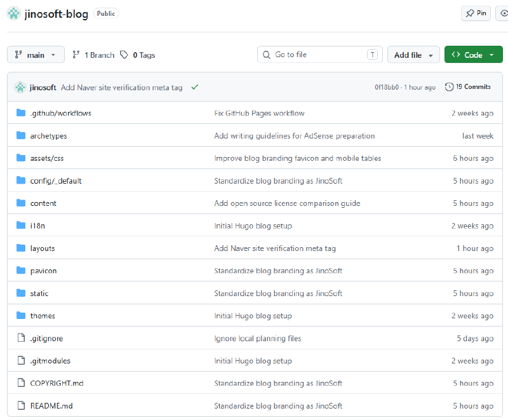Viewport: 508px width, 420px height.
Task: Click the "last week" timestamp in archetypes row
Action: coord(478,136)
